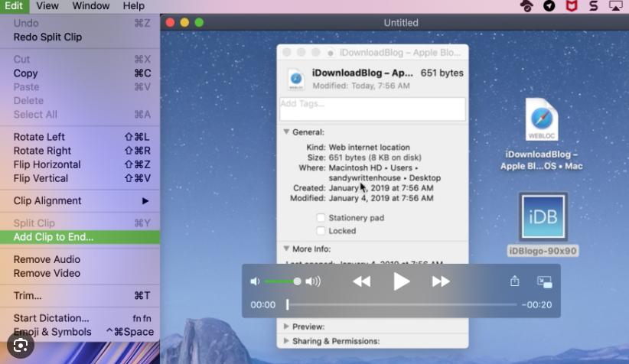Click the rewind button in playback controls
Screen dimensions: 629x364
[361, 281]
